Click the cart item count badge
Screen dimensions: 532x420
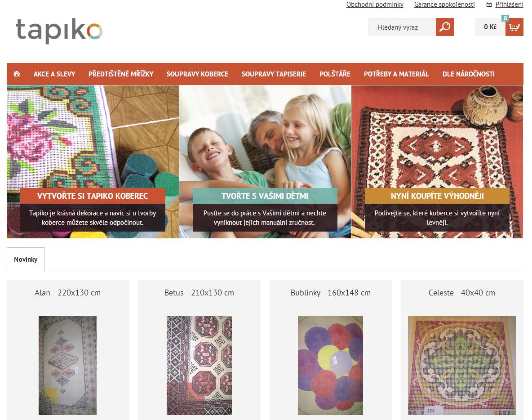pos(505,18)
